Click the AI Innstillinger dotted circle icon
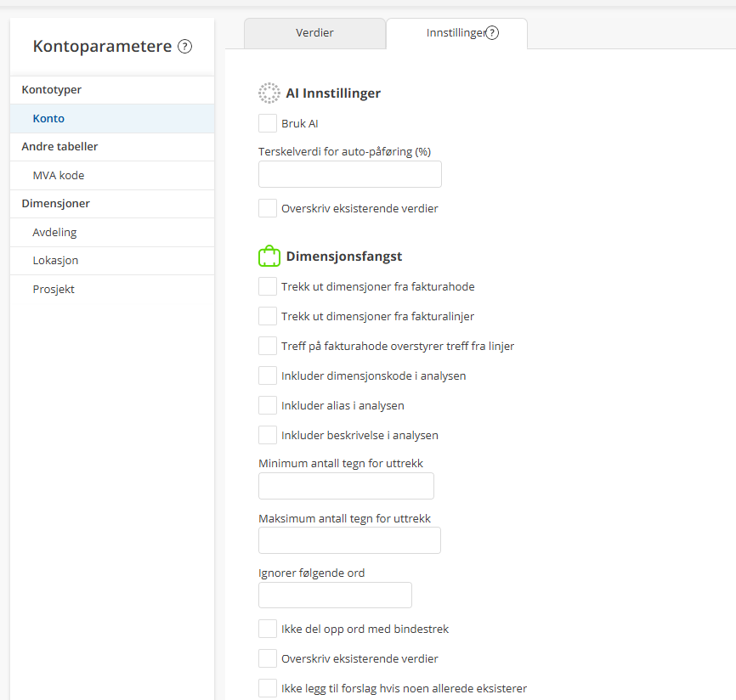The width and height of the screenshot is (736, 700). (269, 93)
